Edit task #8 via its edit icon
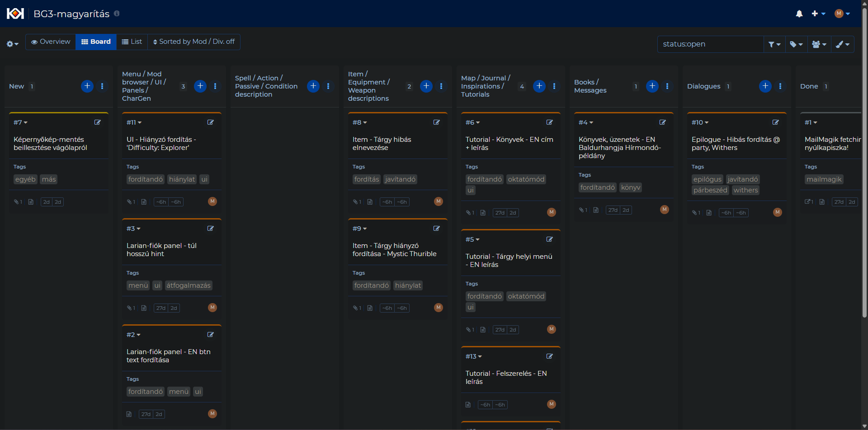Image resolution: width=868 pixels, height=430 pixels. (437, 122)
